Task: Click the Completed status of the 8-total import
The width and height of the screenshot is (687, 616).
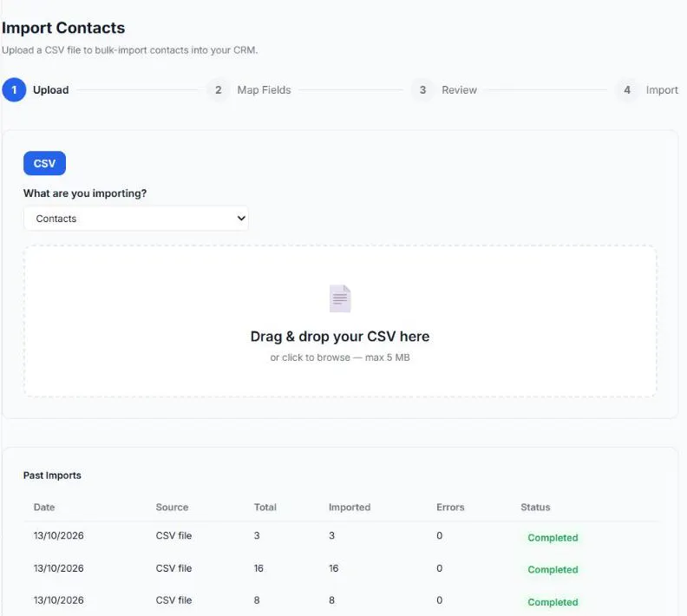Action: (553, 602)
